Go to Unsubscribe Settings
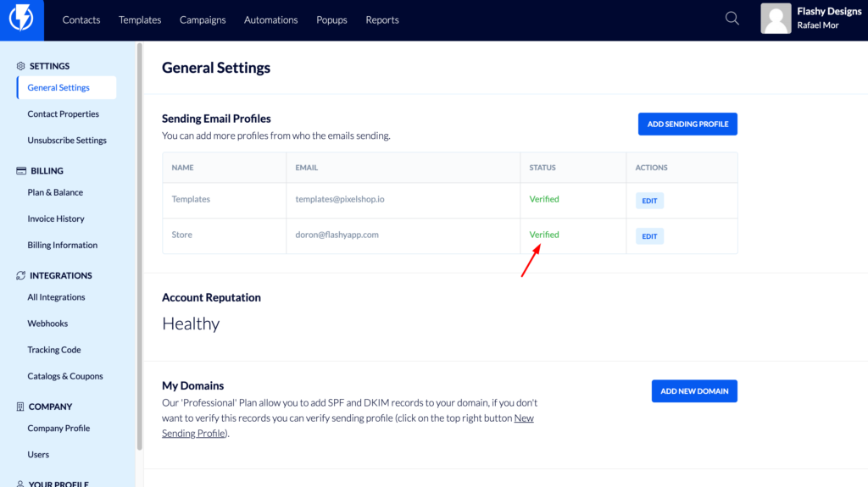The image size is (868, 487). (x=67, y=140)
